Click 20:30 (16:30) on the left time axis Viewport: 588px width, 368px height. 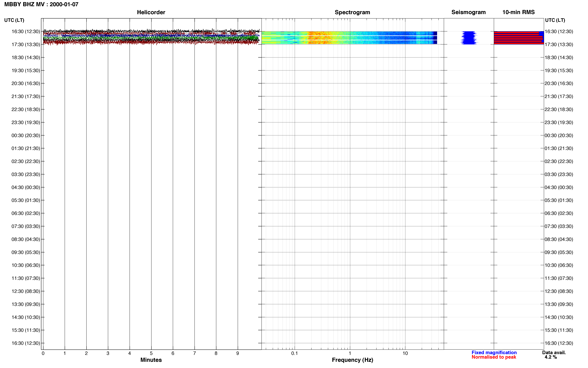[26, 83]
